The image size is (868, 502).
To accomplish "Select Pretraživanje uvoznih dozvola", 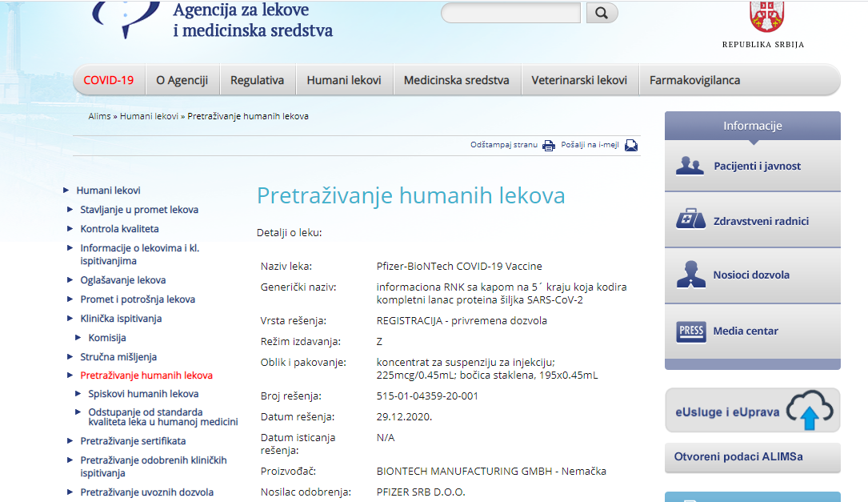I will (x=146, y=492).
